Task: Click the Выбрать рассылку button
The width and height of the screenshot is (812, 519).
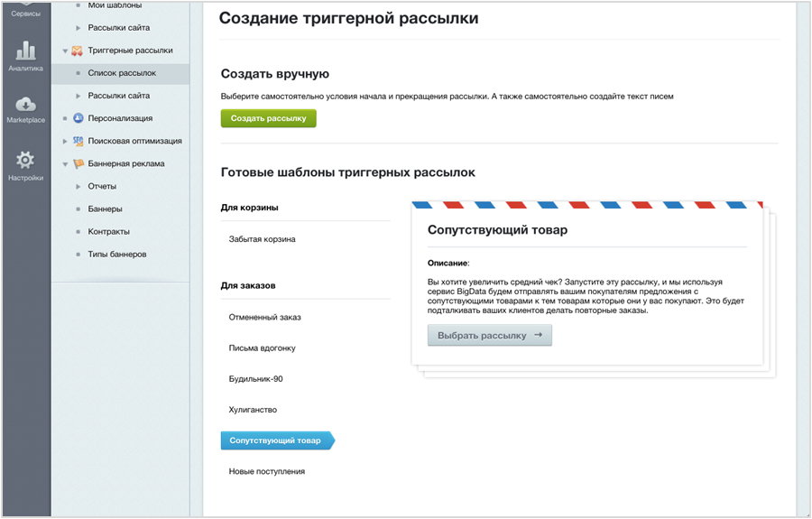Action: coord(489,335)
